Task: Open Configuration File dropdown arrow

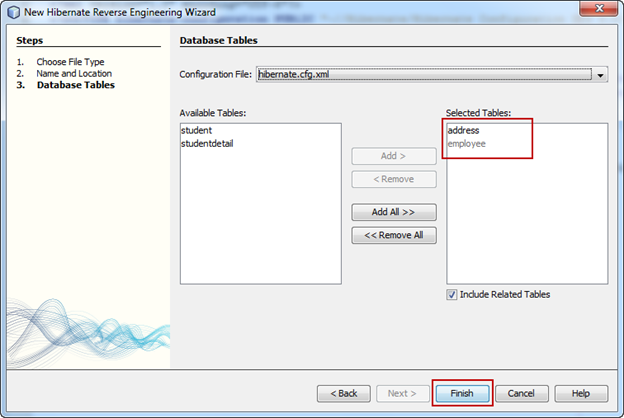Action: (x=600, y=74)
